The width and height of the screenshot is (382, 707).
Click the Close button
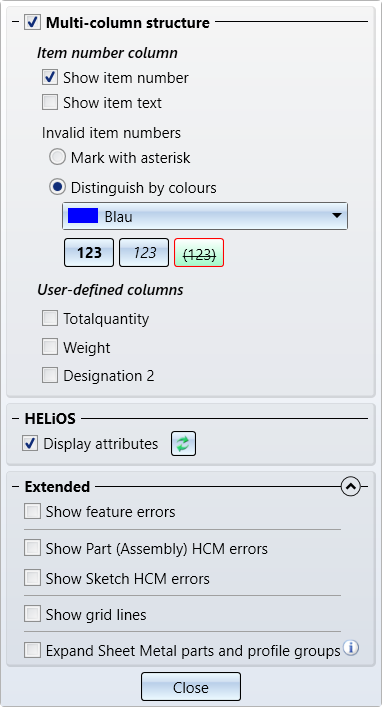coord(191,687)
